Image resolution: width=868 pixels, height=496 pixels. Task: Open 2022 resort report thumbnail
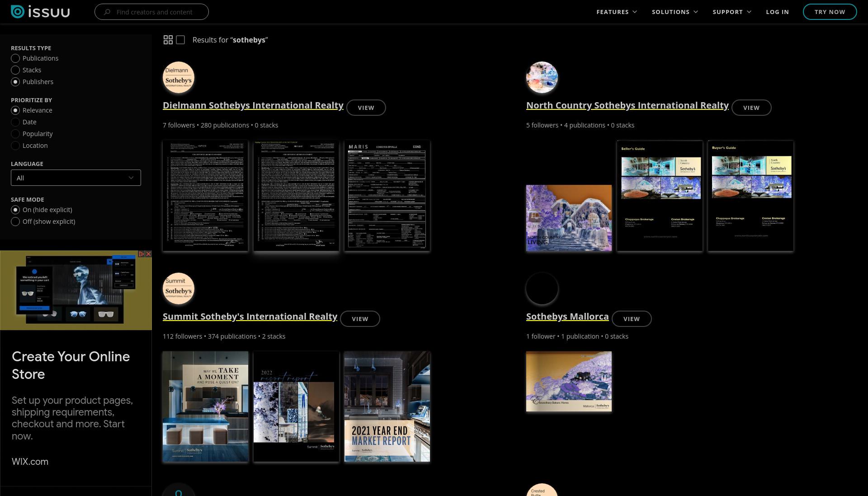click(x=296, y=406)
